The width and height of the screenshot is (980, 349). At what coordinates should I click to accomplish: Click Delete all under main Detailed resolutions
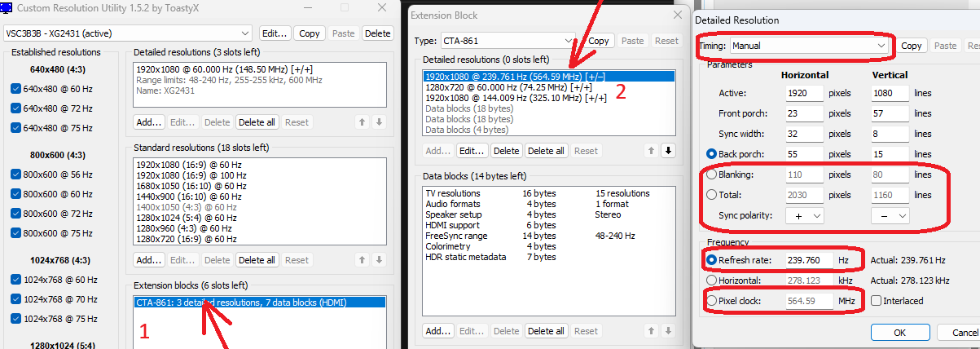click(x=257, y=122)
